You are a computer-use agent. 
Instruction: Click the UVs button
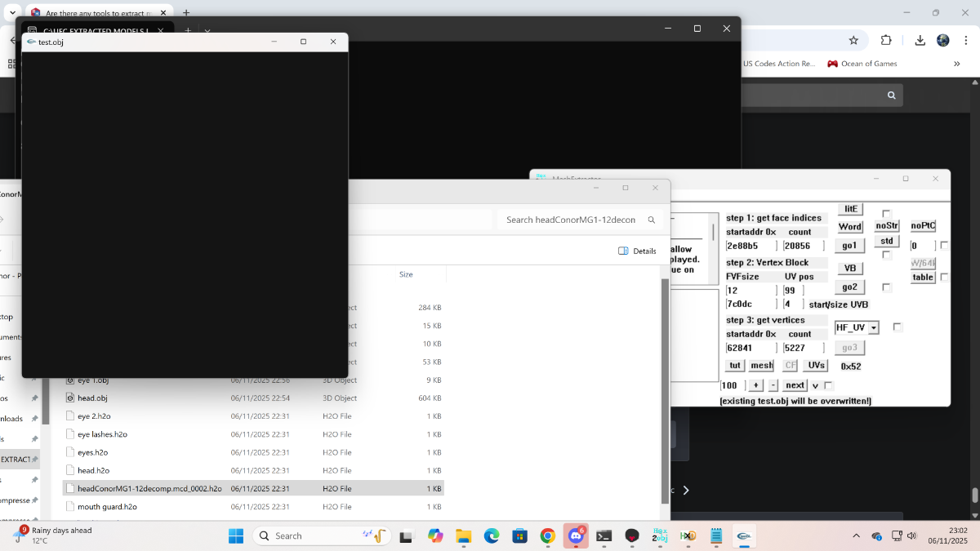(x=816, y=366)
